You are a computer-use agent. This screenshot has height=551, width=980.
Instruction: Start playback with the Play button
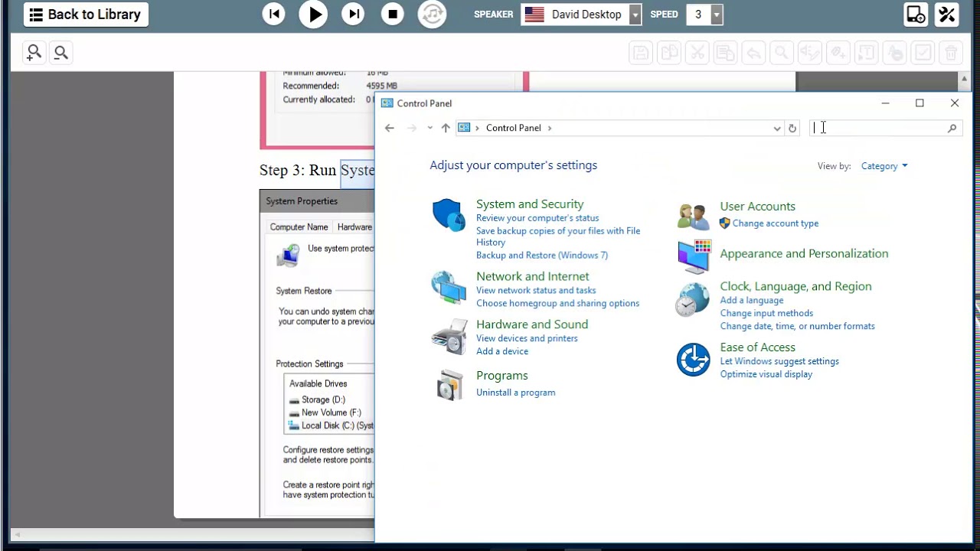tap(313, 14)
